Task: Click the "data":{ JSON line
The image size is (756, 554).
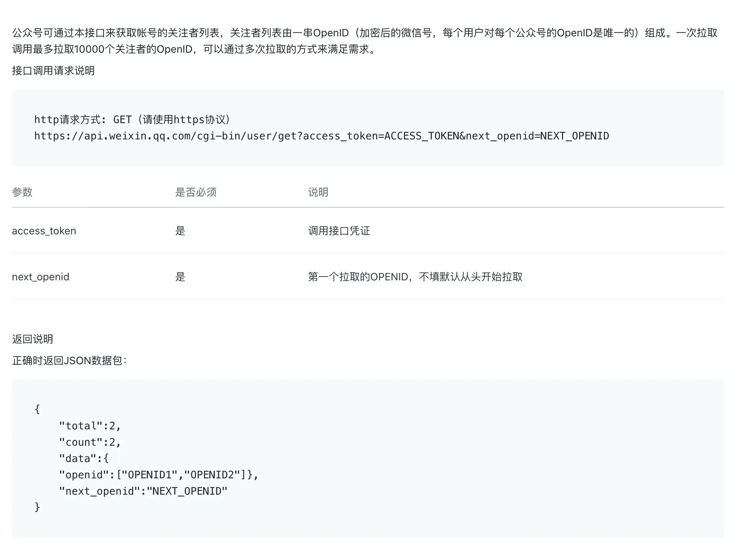Action: [84, 458]
